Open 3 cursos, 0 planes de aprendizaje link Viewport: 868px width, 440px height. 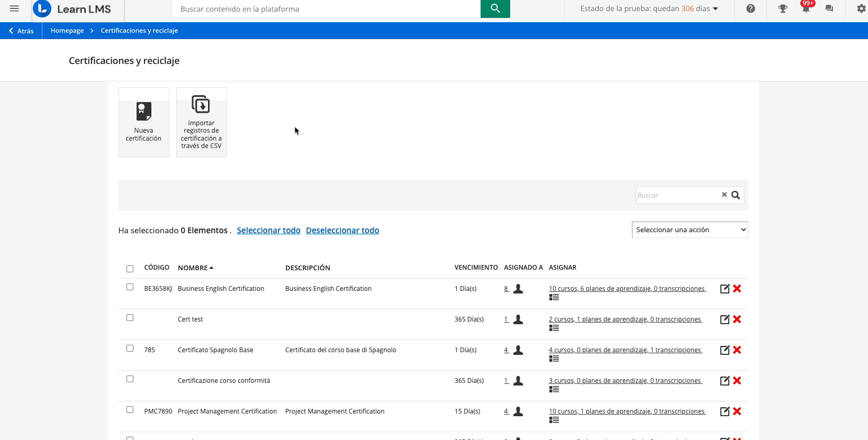[x=626, y=381]
